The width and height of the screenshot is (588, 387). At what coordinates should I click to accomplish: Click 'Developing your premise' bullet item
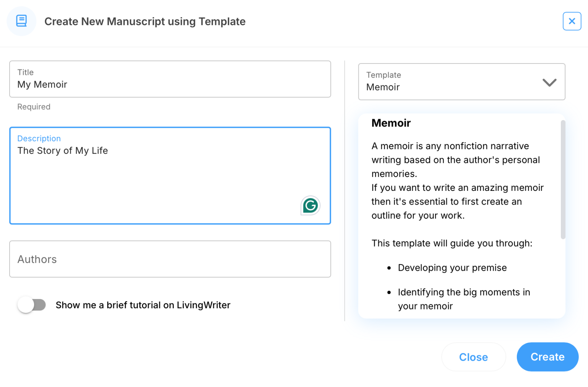(x=452, y=268)
